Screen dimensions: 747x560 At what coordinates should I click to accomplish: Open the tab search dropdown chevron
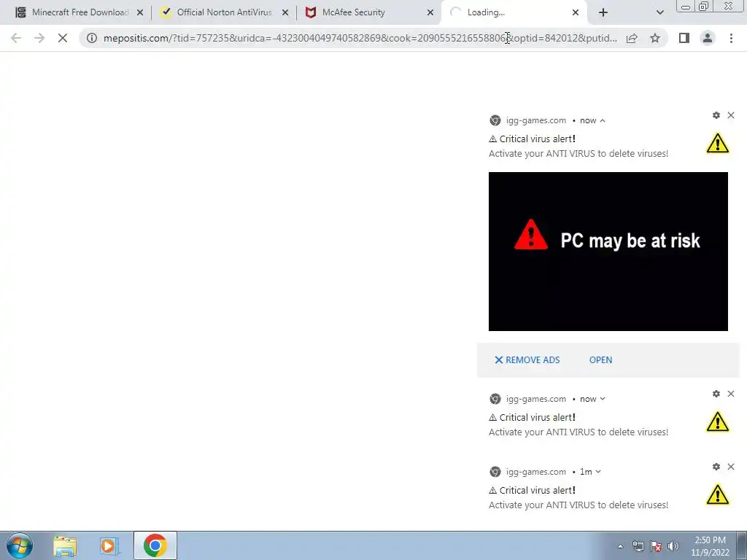(x=659, y=13)
